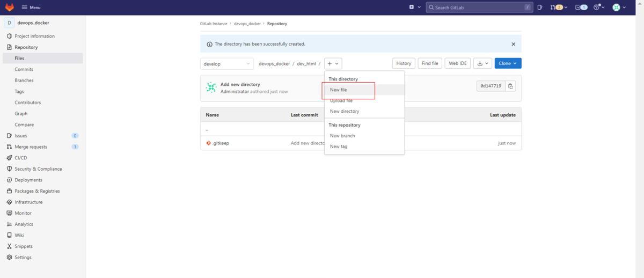This screenshot has width=644, height=278.
Task: Open Infrastructure icon in sidebar
Action: tap(9, 202)
